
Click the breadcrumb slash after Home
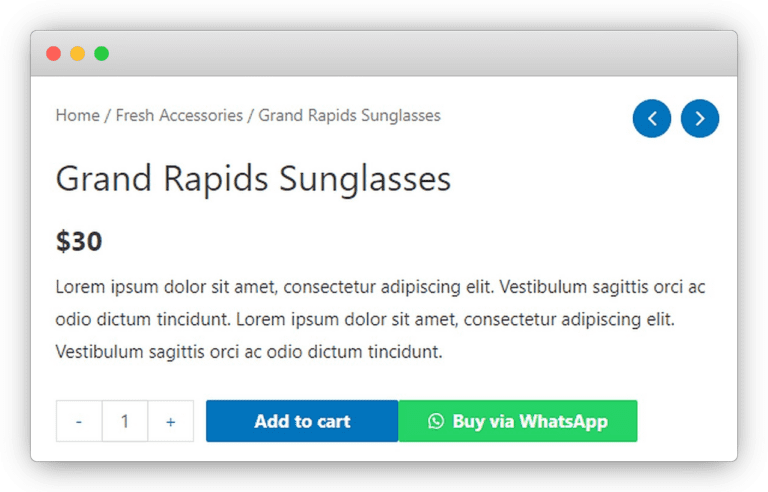point(108,116)
